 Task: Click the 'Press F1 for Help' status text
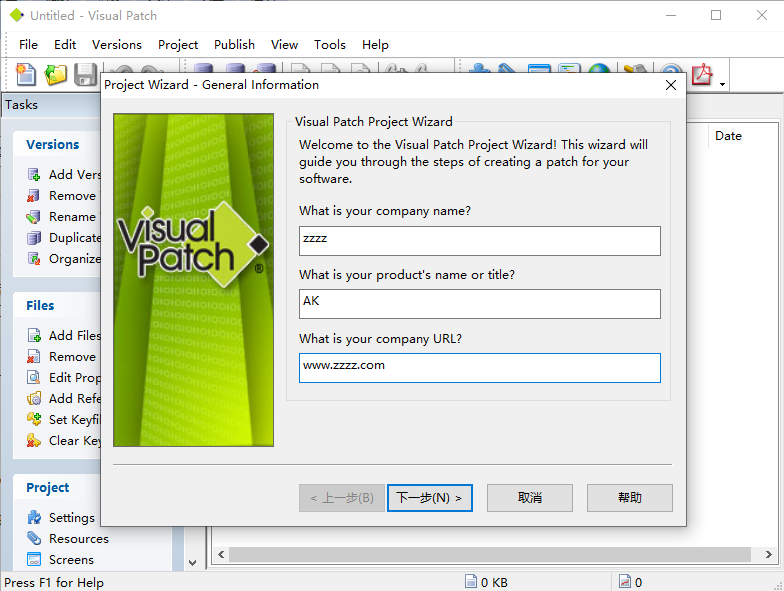[x=54, y=582]
